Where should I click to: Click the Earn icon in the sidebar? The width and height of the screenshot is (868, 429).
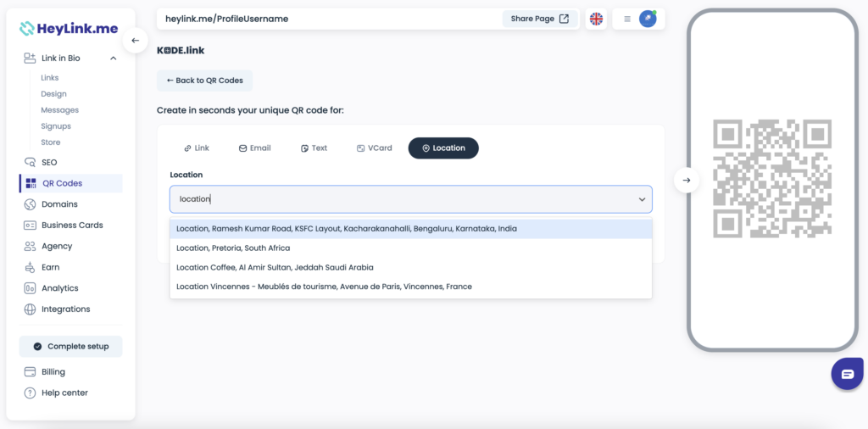click(x=30, y=267)
